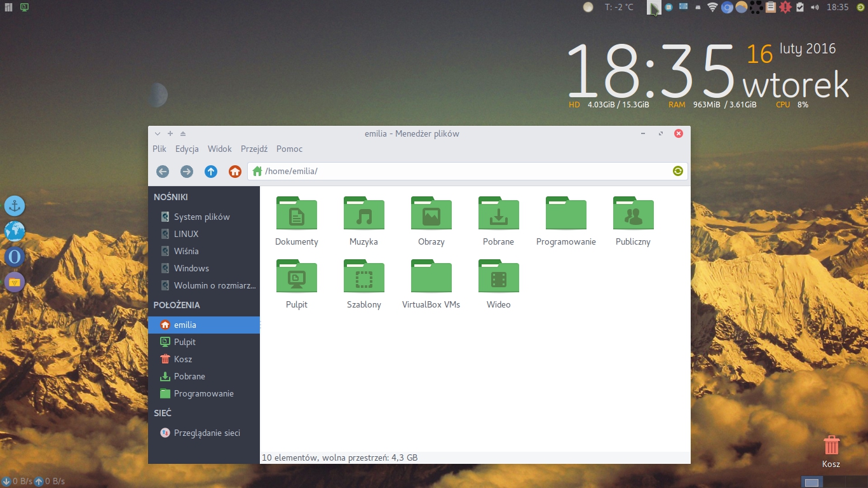Open Pobrane in the Położenia sidebar
This screenshot has height=488, width=868.
point(189,376)
